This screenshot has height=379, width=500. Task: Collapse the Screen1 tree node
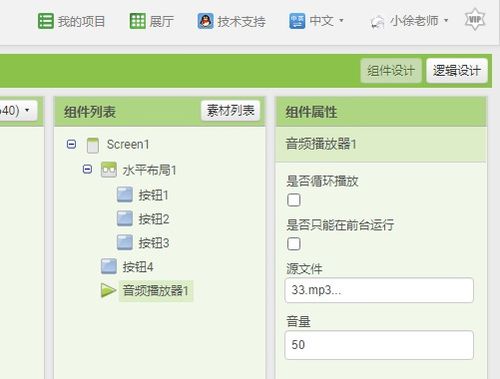click(71, 144)
